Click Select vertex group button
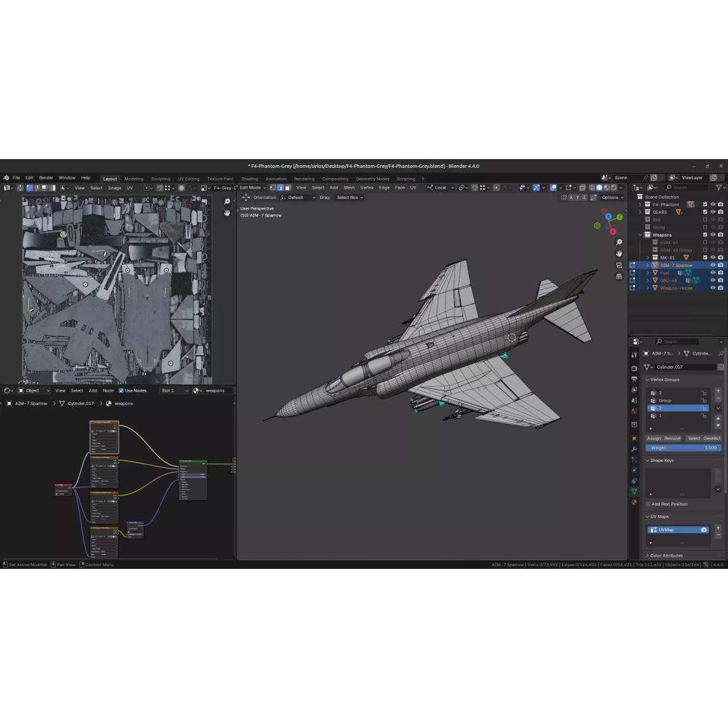 694,438
